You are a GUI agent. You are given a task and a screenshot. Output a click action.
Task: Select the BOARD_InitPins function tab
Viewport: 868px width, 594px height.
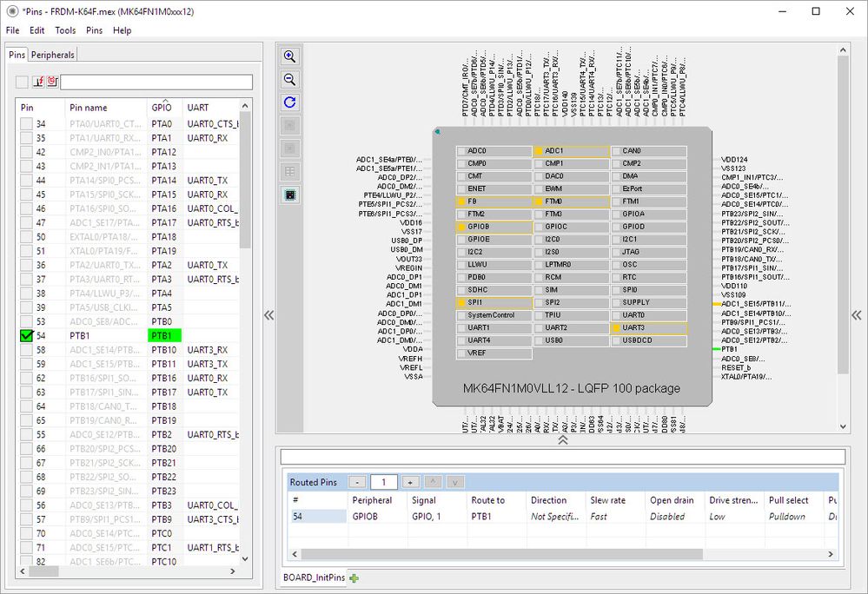314,578
